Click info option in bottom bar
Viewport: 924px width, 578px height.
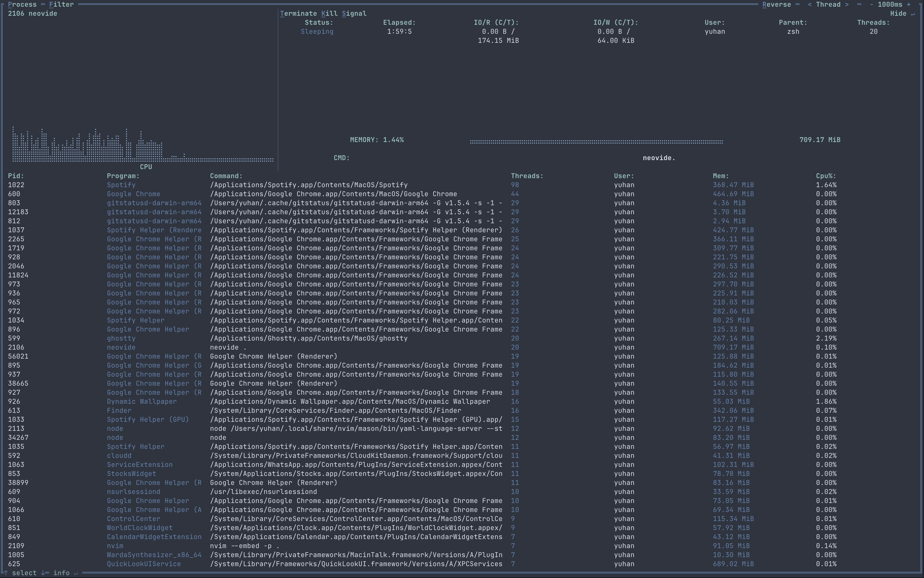61,573
